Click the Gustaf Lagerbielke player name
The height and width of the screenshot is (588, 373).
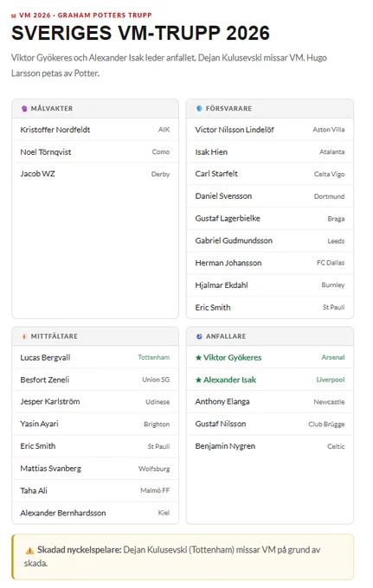pyautogui.click(x=228, y=218)
